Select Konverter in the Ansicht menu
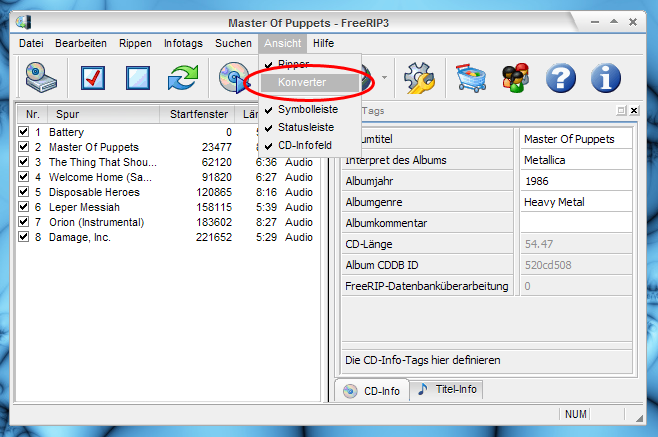 point(310,82)
